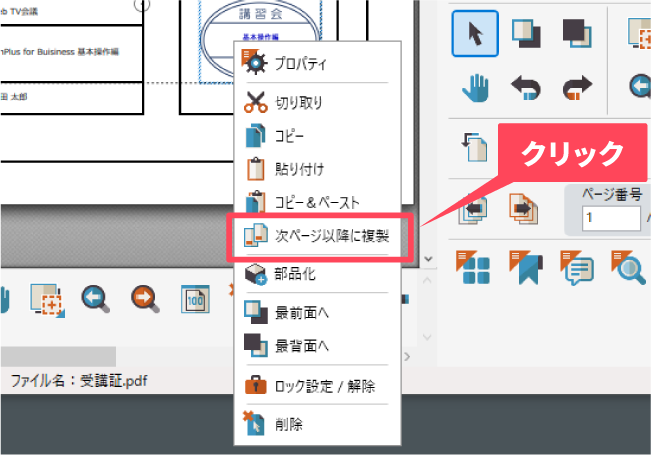651x455 pixels.
Task: Choose 切り取り from the context menu
Action: coord(298,101)
